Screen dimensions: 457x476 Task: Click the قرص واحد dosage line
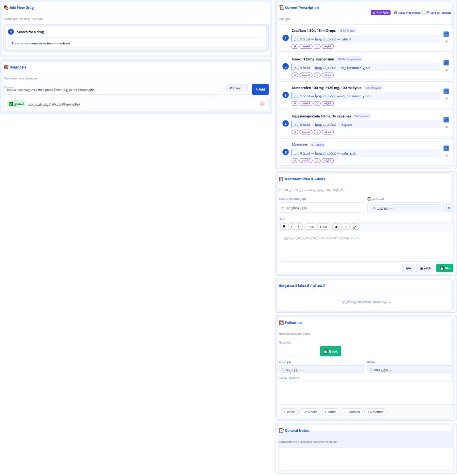point(366,153)
